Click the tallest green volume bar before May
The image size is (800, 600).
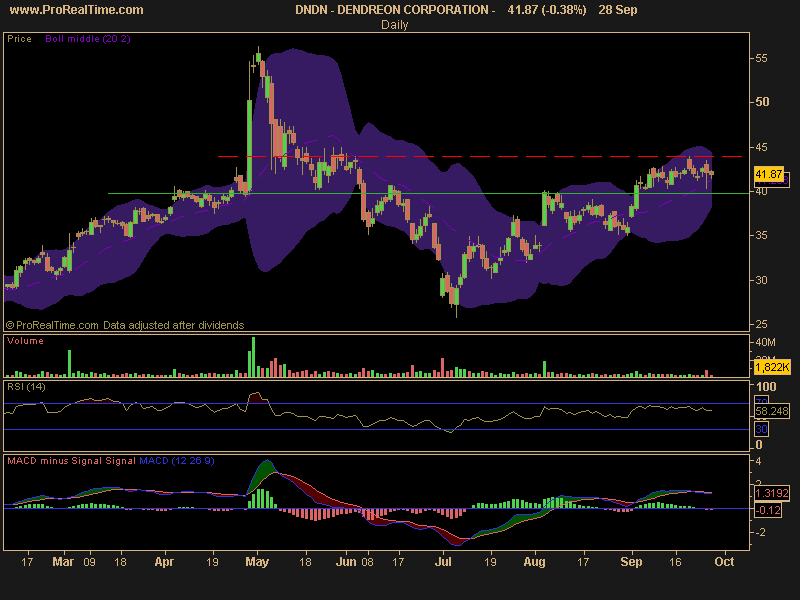pos(254,357)
